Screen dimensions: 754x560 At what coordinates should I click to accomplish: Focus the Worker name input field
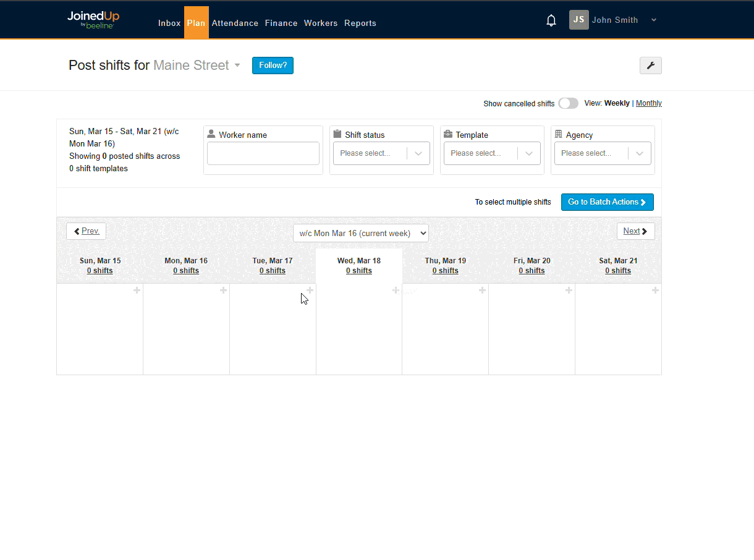coord(263,153)
